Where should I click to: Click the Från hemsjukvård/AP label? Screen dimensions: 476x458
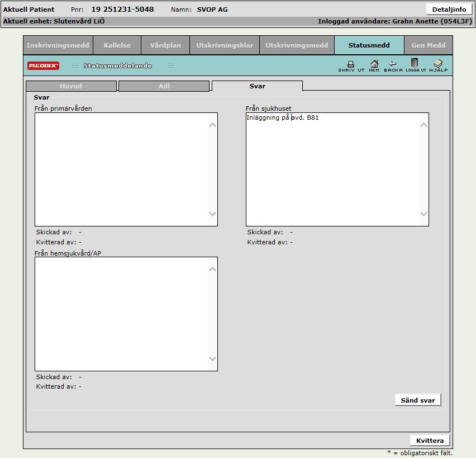pos(68,253)
